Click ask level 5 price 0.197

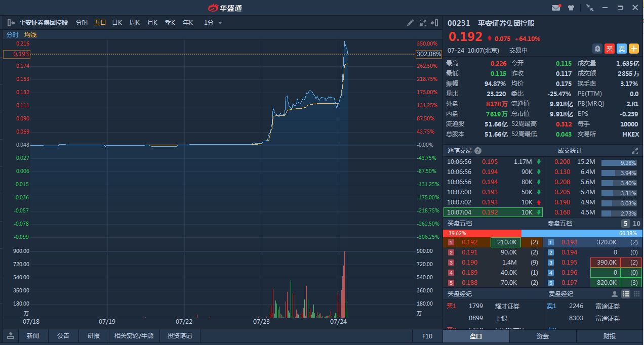[x=569, y=283]
